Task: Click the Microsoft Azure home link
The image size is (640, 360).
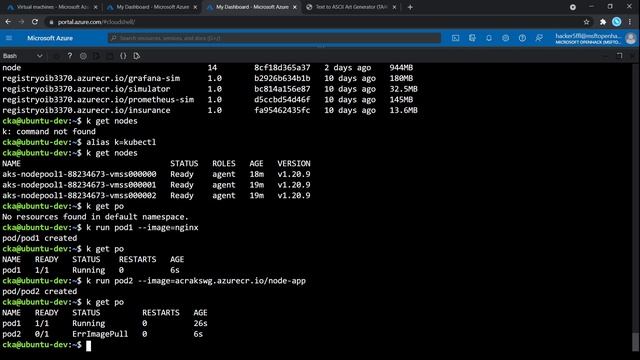Action: [x=50, y=38]
